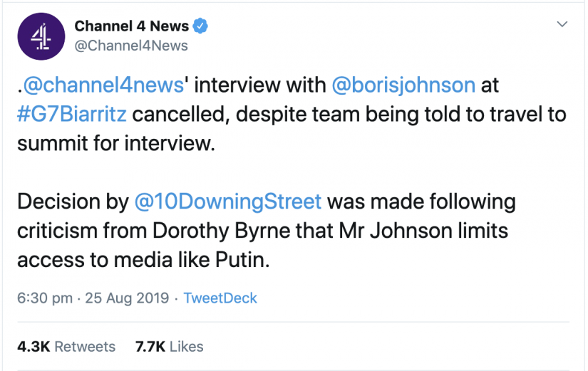Open the @Channel4News handle under name
The width and height of the screenshot is (588, 371).
click(x=131, y=46)
